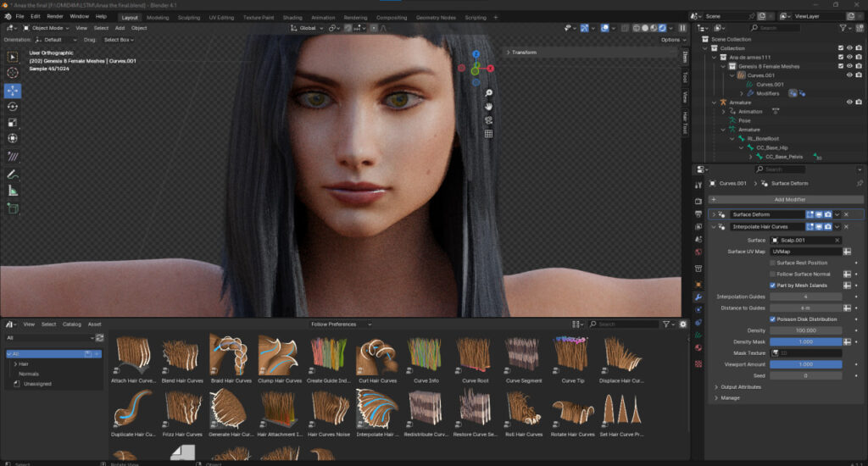The height and width of the screenshot is (466, 868).
Task: Choose the Measure tool
Action: tap(12, 191)
